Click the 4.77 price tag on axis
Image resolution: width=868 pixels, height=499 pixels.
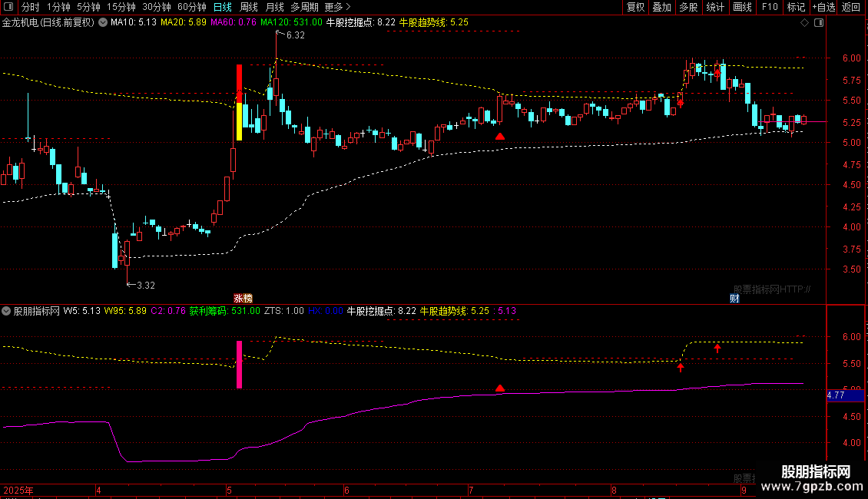845,395
